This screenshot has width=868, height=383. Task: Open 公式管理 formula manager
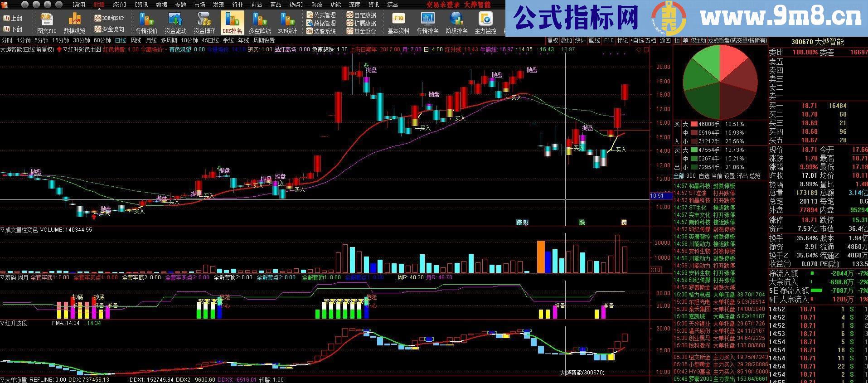[321, 15]
